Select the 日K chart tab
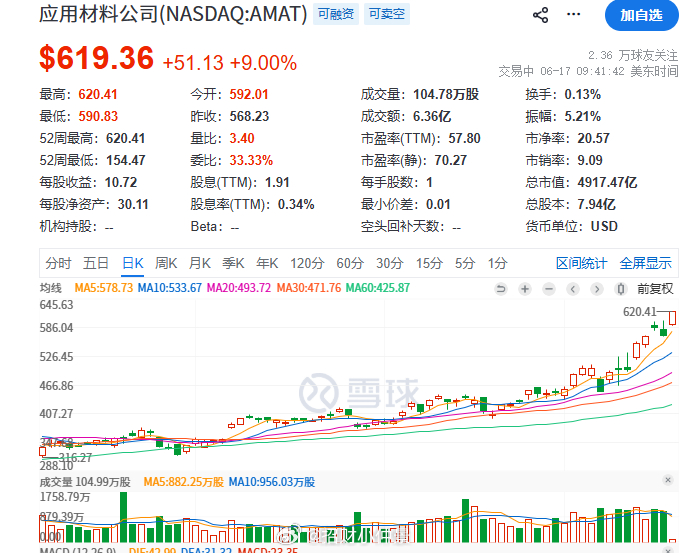 coord(132,263)
